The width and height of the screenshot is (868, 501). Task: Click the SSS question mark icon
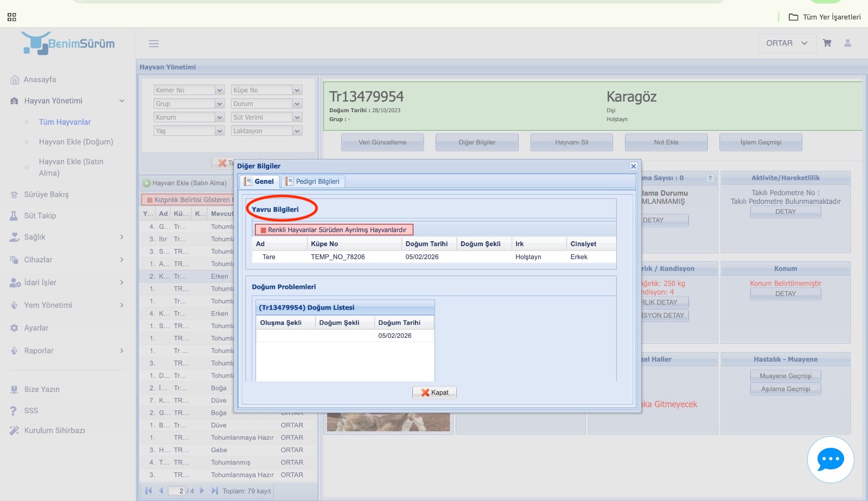[x=14, y=410]
